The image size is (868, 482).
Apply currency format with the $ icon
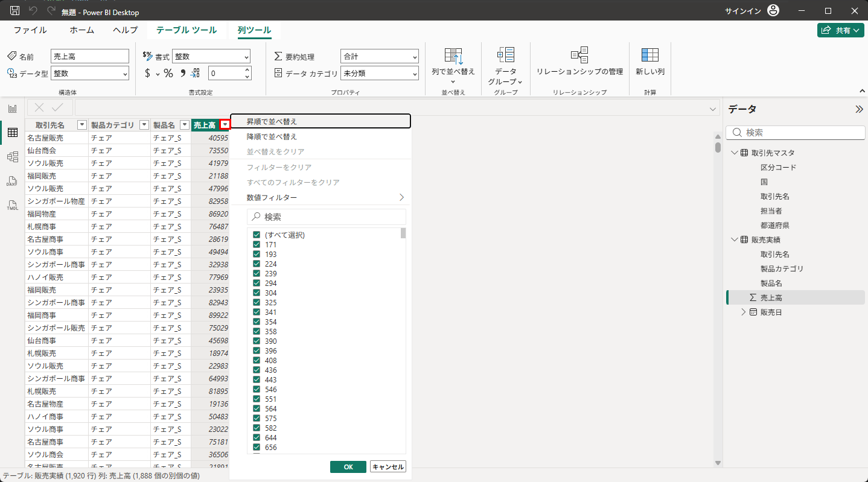coord(148,73)
